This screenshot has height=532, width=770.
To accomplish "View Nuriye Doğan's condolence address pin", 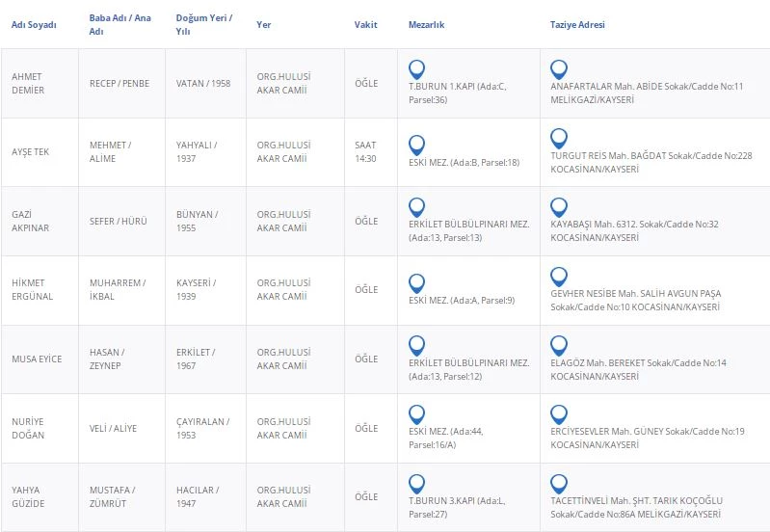I will click(558, 414).
